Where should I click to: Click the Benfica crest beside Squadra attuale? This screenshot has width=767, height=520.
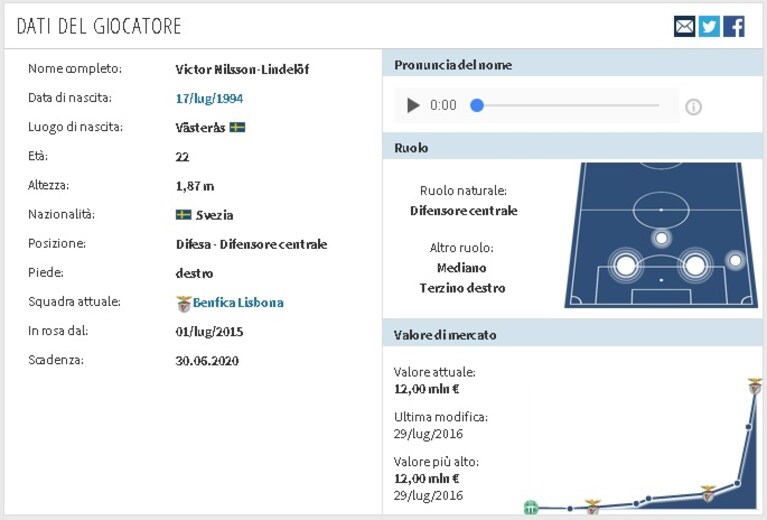tap(184, 304)
